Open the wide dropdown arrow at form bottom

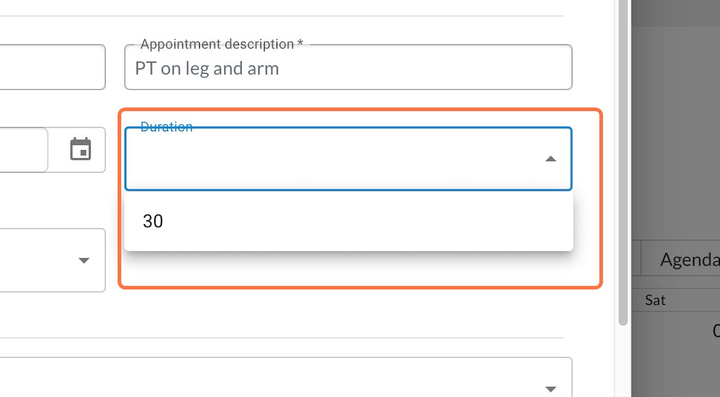(551, 389)
